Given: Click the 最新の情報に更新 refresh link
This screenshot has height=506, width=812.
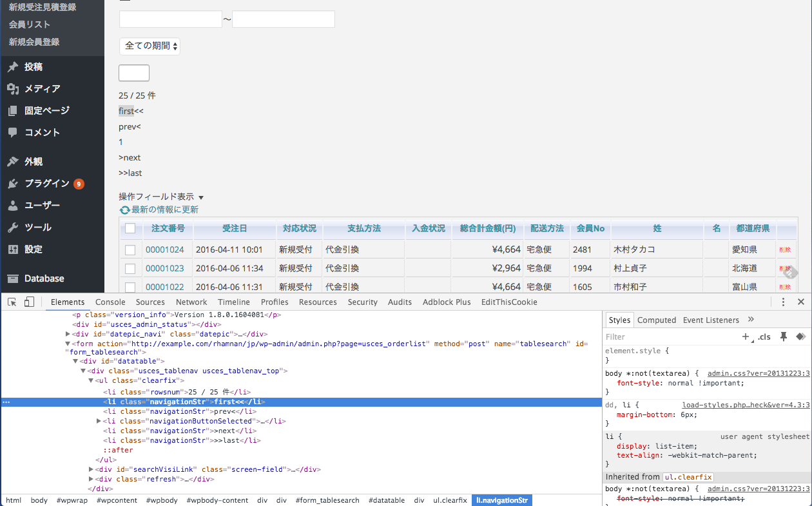Looking at the screenshot, I should point(165,210).
